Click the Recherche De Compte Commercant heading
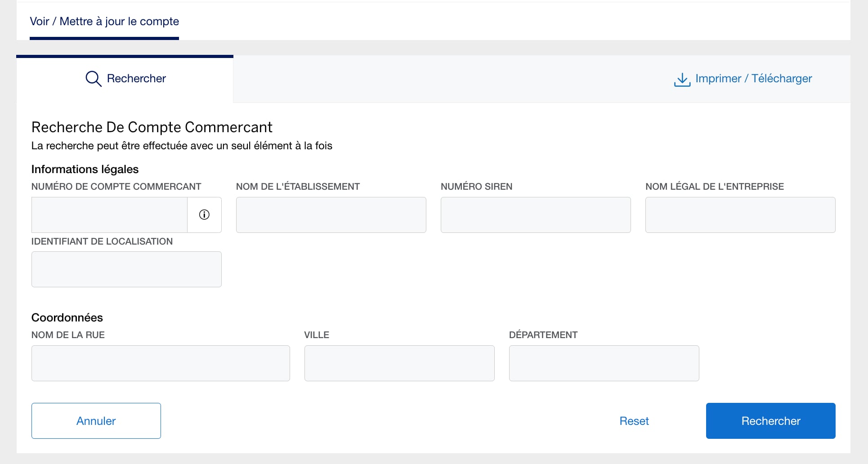This screenshot has width=868, height=464. [152, 127]
